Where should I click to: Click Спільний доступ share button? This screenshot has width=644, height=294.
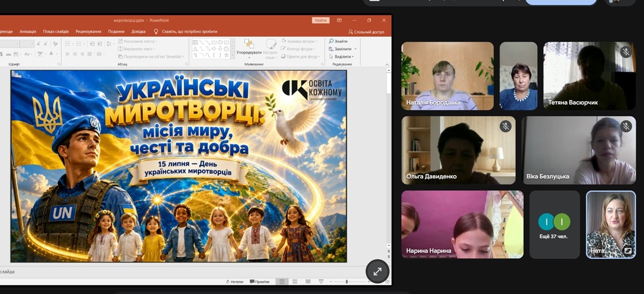[366, 32]
